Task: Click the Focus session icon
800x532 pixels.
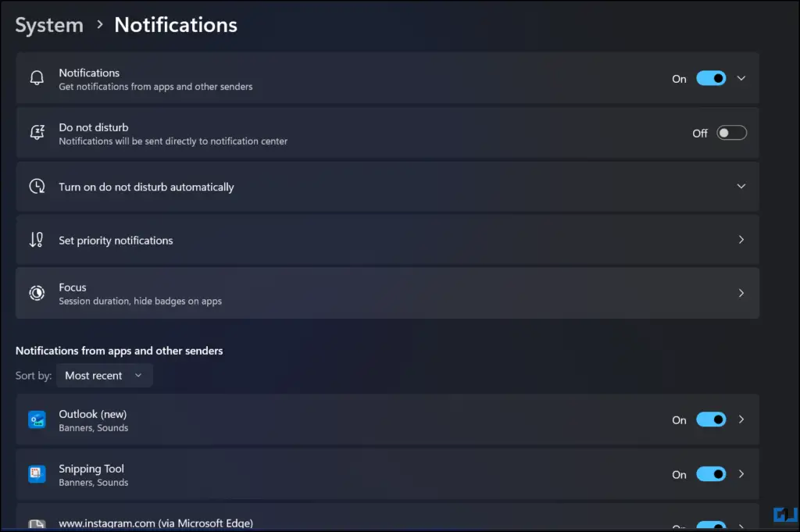Action: click(37, 293)
